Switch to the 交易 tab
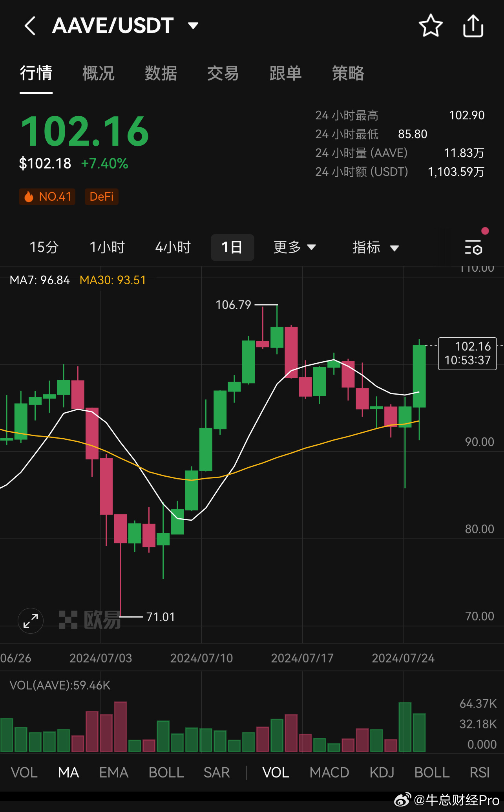Screen dimensions: 504x812 [x=223, y=73]
